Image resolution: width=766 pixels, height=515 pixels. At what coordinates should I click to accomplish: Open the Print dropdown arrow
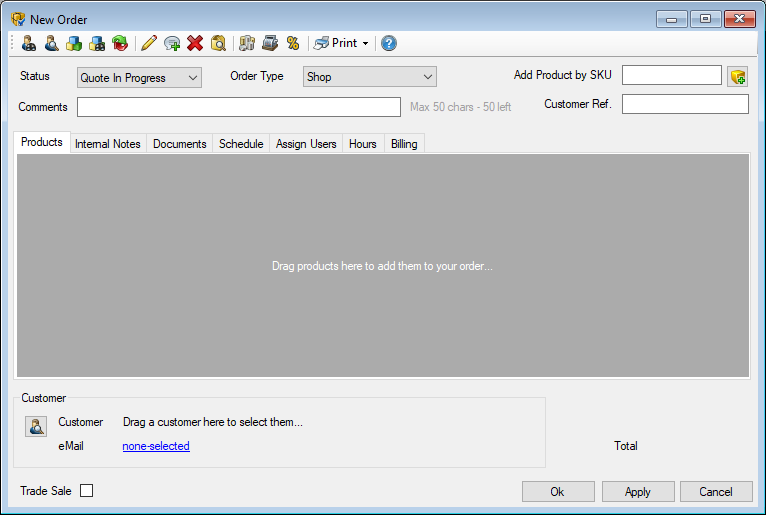(x=365, y=43)
